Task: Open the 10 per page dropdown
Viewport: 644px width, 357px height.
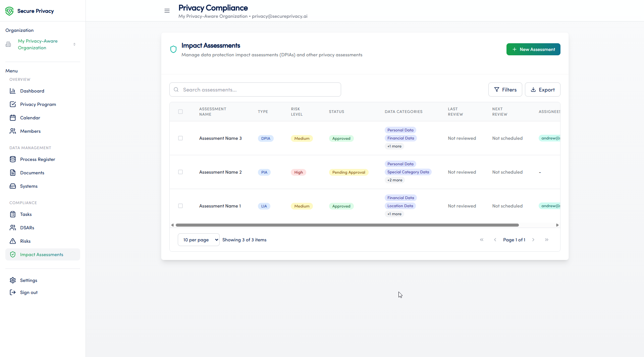Action: pos(198,240)
